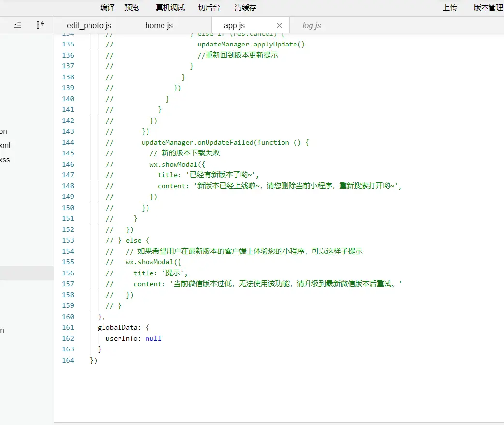Click the comment on line 154

tap(244, 251)
